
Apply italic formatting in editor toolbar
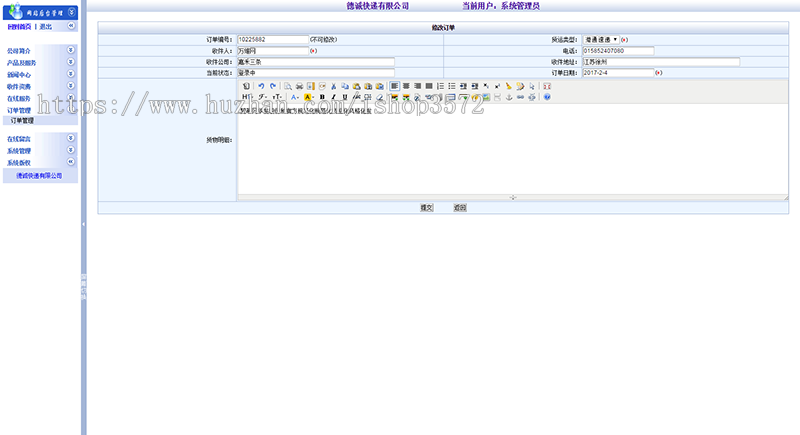[x=333, y=97]
